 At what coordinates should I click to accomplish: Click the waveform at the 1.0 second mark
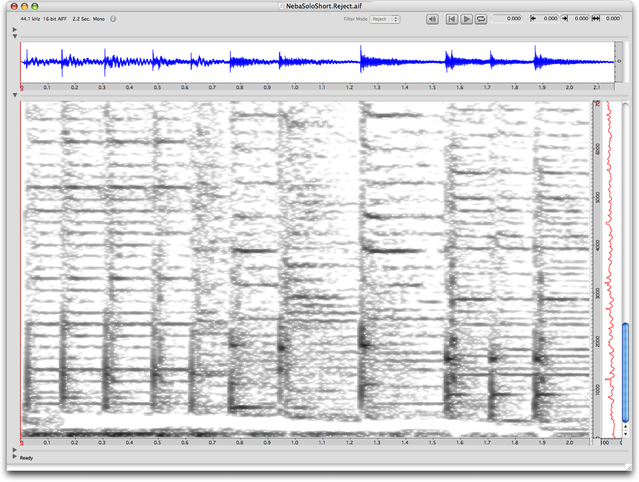[295, 63]
